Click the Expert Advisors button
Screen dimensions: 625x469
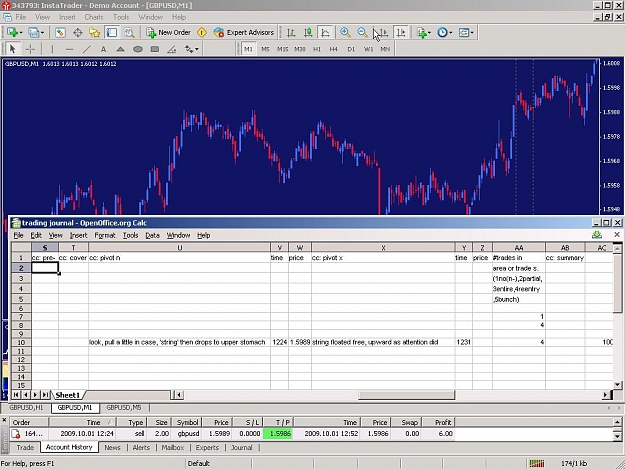click(244, 33)
